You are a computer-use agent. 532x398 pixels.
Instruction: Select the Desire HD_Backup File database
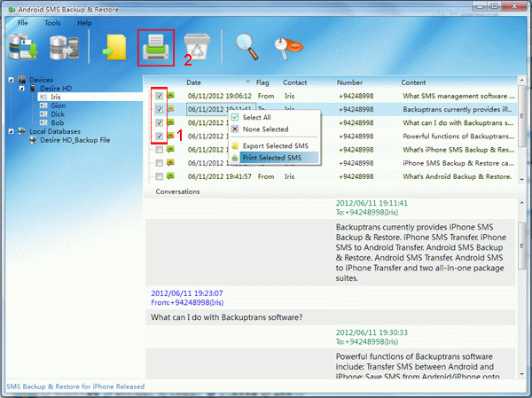tap(74, 139)
